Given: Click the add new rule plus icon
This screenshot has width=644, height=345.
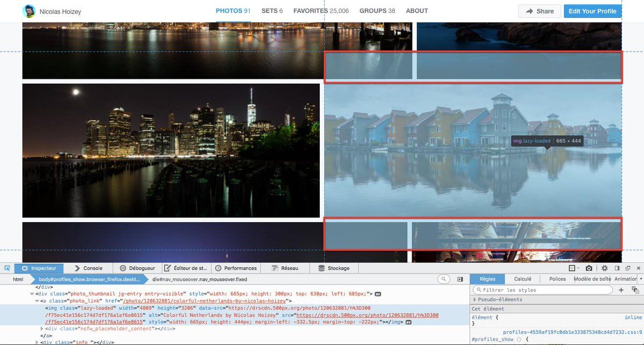Looking at the screenshot, I should tap(621, 290).
